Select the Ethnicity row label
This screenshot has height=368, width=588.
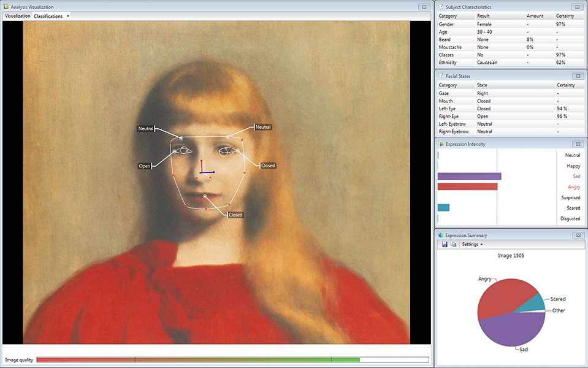pyautogui.click(x=448, y=63)
